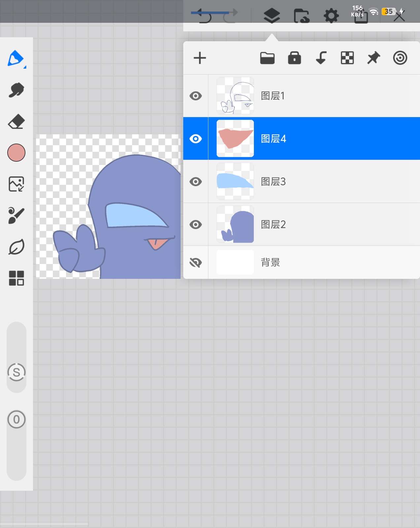Toggle alpha lock checkerboard icon
Image resolution: width=420 pixels, height=528 pixels.
347,58
